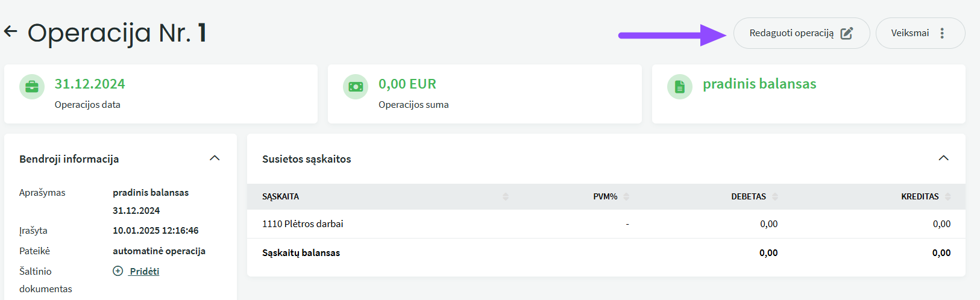
Task: Sort by SĄSKAITA column arrows
Action: pyautogui.click(x=506, y=196)
